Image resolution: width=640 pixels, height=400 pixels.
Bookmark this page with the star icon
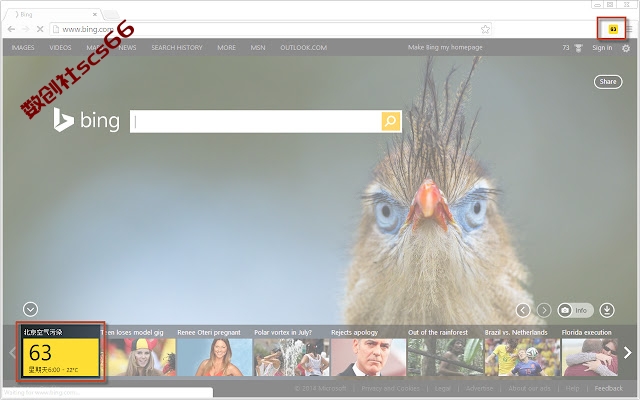click(485, 29)
